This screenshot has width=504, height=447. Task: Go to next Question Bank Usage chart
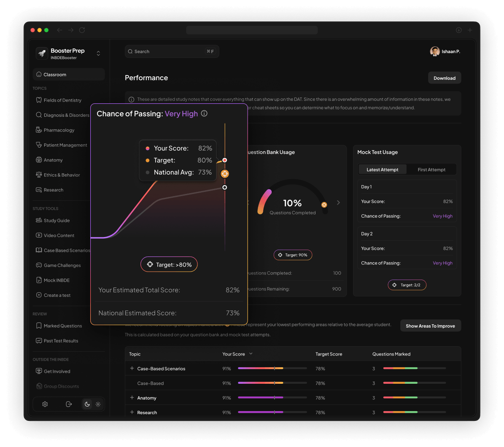click(x=338, y=202)
